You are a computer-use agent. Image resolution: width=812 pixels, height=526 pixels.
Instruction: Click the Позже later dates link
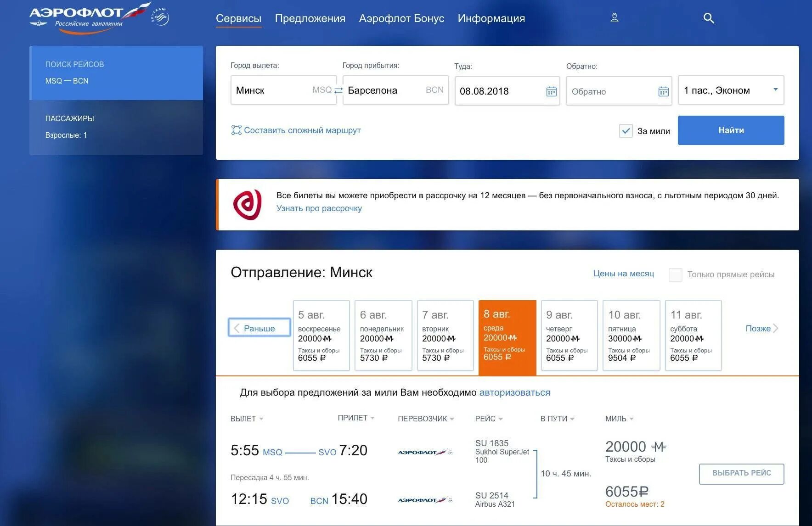point(761,328)
